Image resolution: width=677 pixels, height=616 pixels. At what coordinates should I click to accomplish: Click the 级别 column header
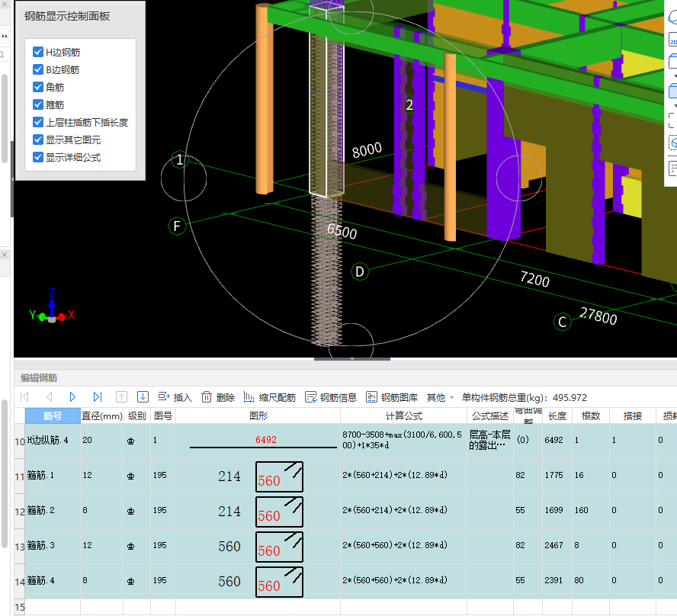(137, 415)
